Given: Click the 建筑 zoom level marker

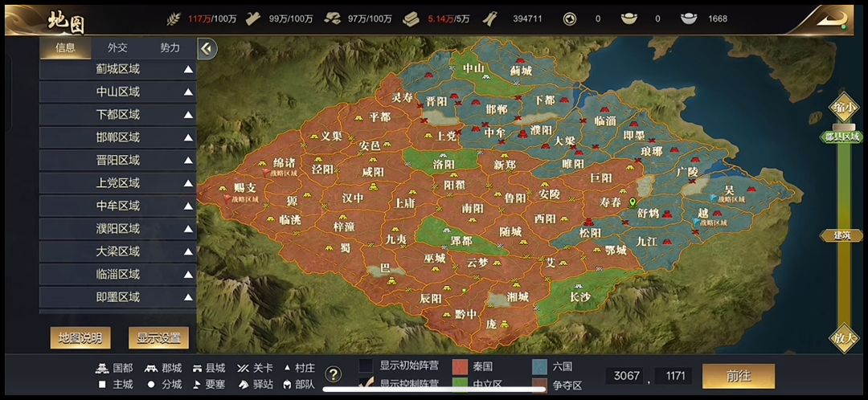Looking at the screenshot, I should coord(841,235).
